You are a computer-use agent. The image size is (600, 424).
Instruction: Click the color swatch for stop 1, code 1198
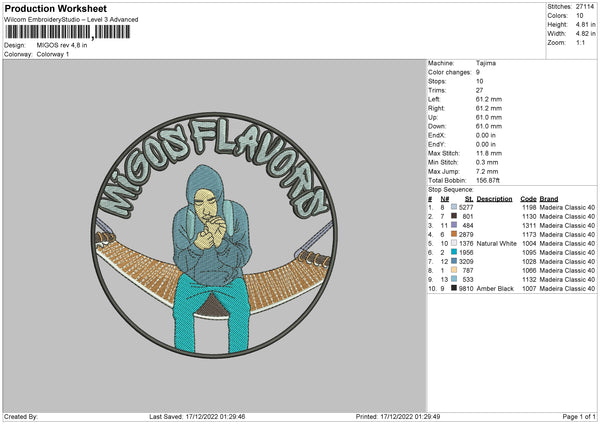click(454, 207)
